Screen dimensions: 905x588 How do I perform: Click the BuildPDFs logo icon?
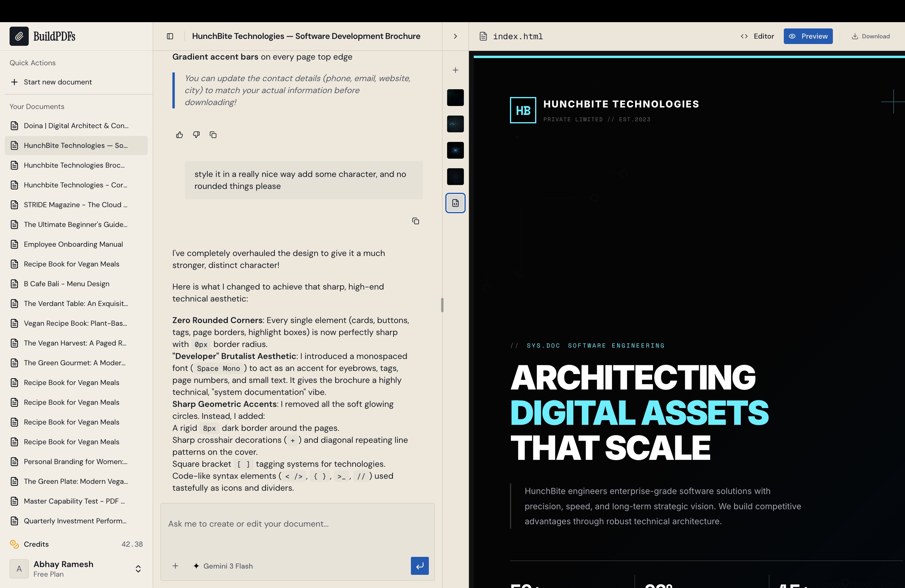[x=19, y=36]
